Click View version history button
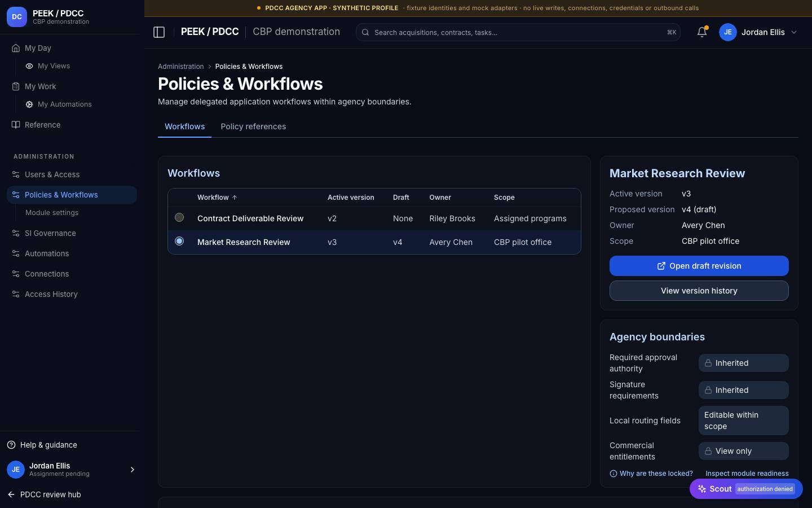This screenshot has width=812, height=508. (x=699, y=291)
